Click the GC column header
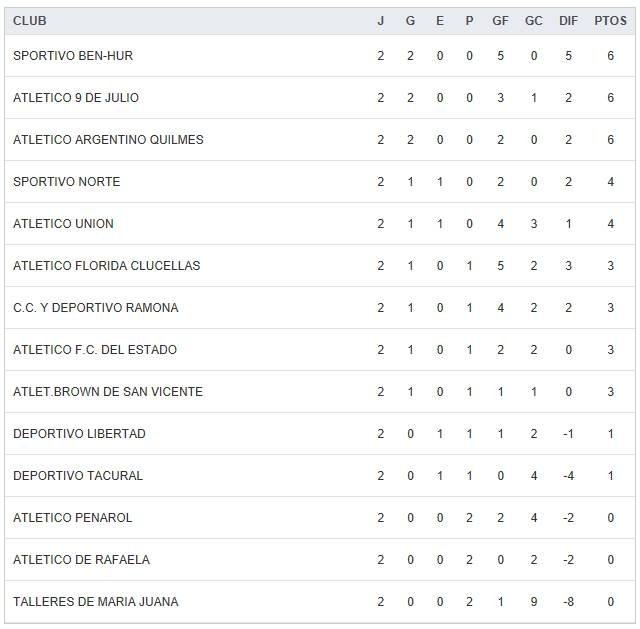Image resolution: width=640 pixels, height=629 pixels. click(534, 21)
